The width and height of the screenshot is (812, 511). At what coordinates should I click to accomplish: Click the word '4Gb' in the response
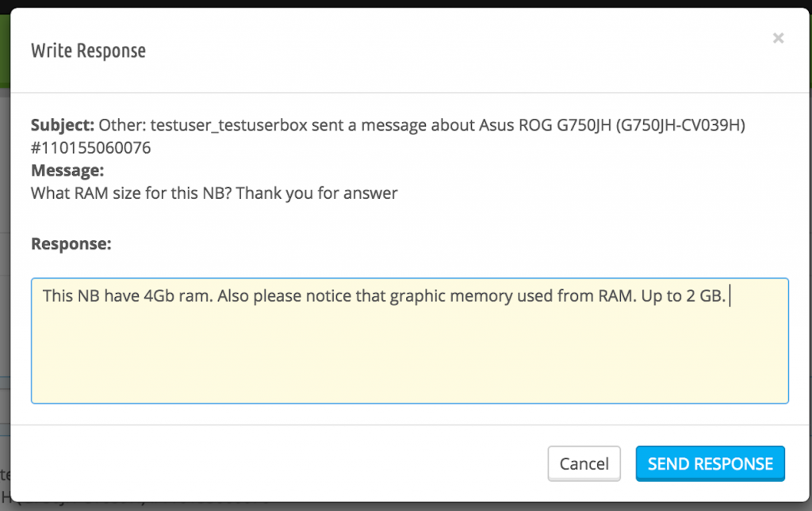coord(159,296)
